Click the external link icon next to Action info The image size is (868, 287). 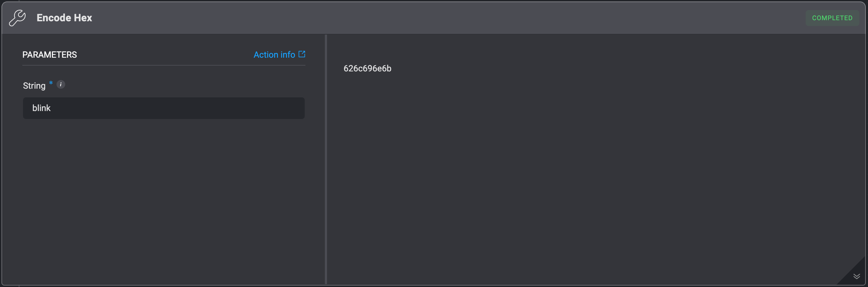pyautogui.click(x=302, y=54)
